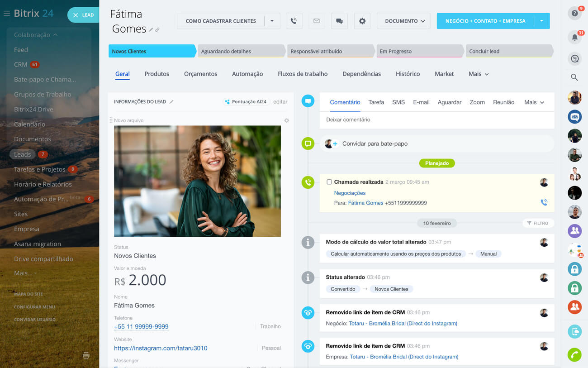The height and width of the screenshot is (368, 588).
Task: Open lead settings gear icon
Action: point(362,21)
